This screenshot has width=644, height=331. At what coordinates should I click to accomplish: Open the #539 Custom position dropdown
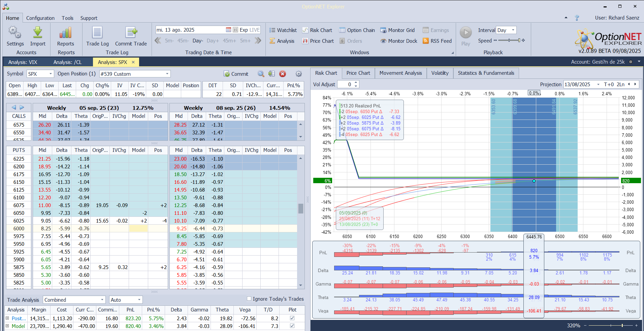[167, 74]
